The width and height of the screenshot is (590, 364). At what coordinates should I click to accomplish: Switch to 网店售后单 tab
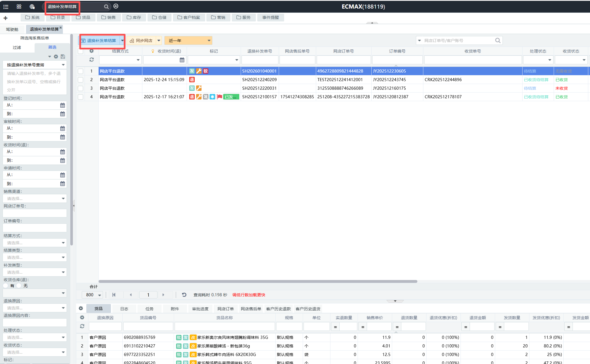[x=251, y=309]
